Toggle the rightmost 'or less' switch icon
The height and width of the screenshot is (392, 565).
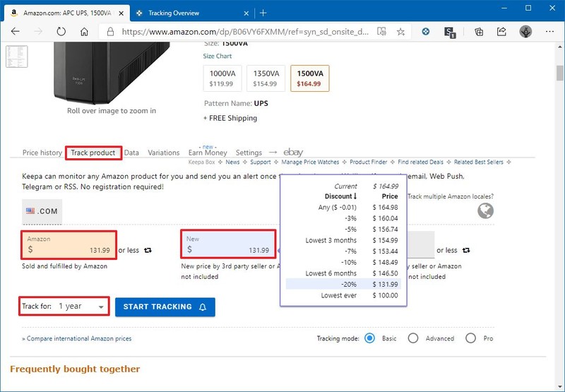click(x=466, y=250)
